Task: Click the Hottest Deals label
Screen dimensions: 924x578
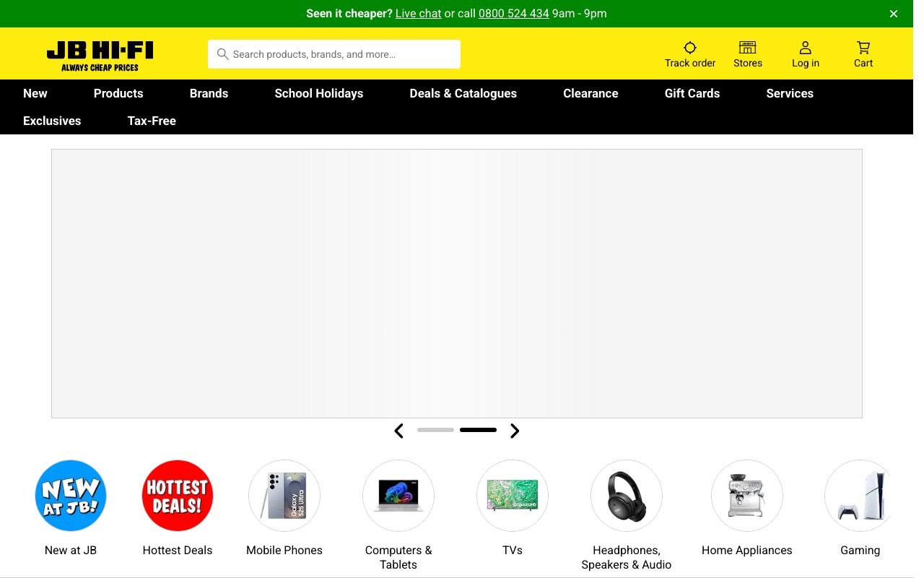Action: click(x=178, y=551)
